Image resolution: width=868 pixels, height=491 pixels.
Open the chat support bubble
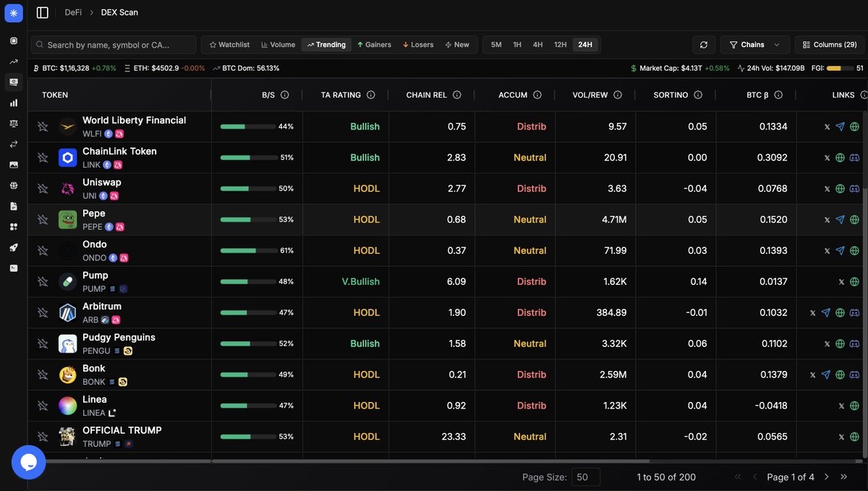(x=29, y=462)
